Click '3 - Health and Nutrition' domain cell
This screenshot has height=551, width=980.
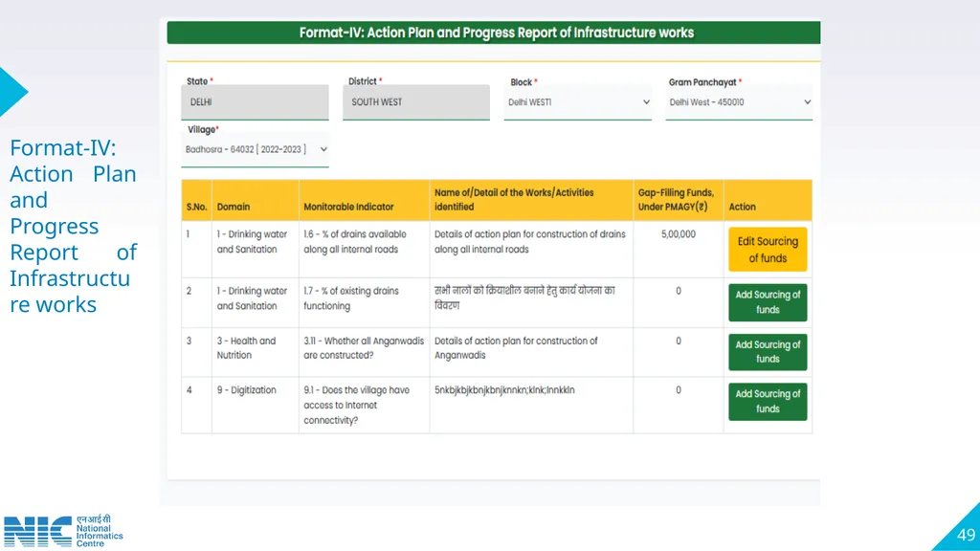(x=246, y=348)
